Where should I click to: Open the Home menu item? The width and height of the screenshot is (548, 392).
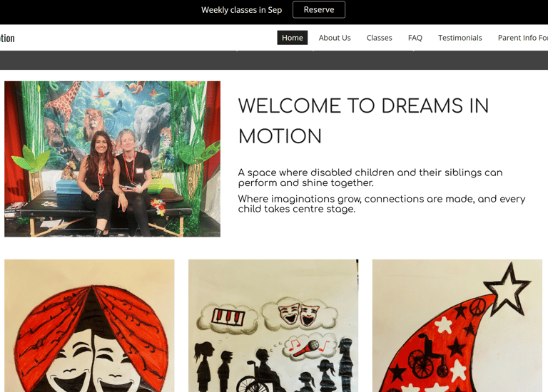tap(292, 38)
